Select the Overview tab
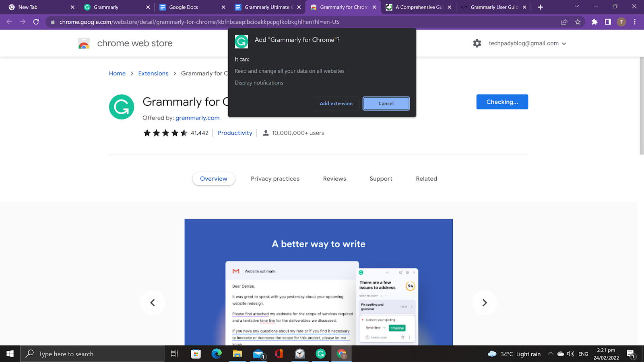 (x=214, y=179)
